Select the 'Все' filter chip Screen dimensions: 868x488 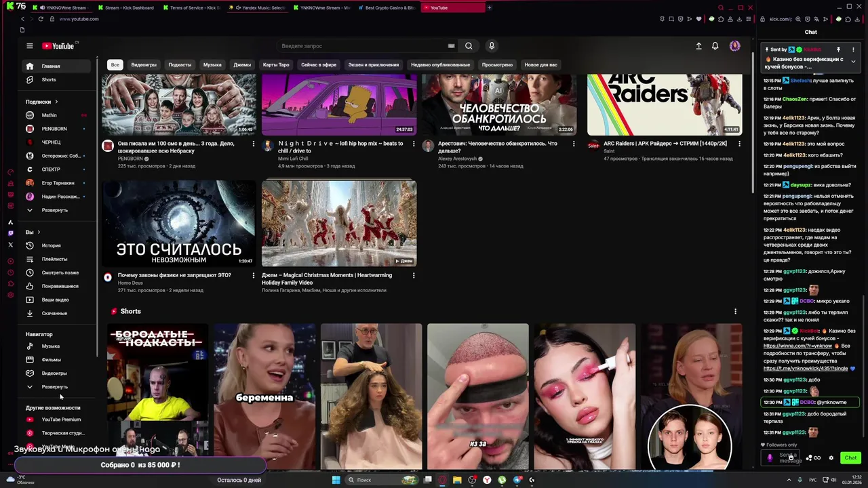click(x=115, y=65)
